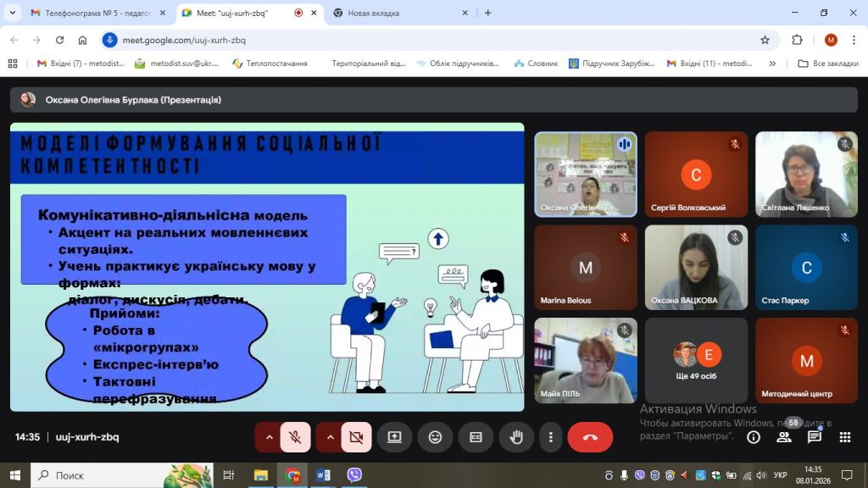Open the Теплопостачання bookmark
This screenshot has height=488, width=868.
(x=270, y=64)
